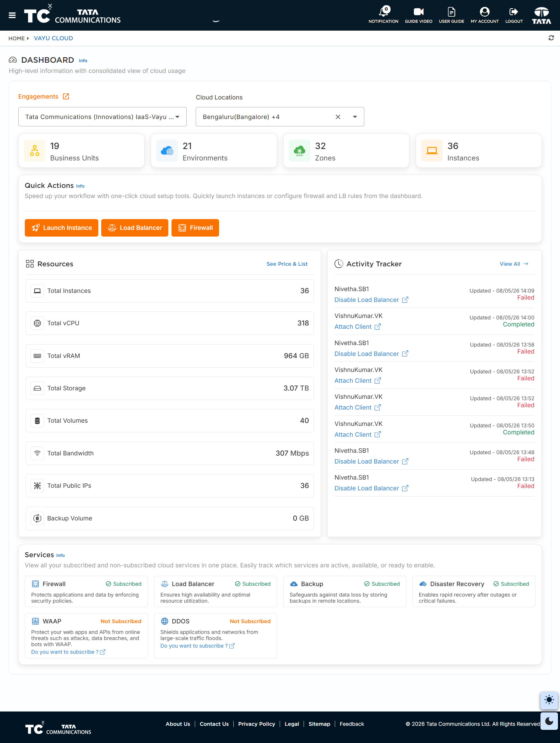Go to HOME in the breadcrumb

[x=16, y=38]
